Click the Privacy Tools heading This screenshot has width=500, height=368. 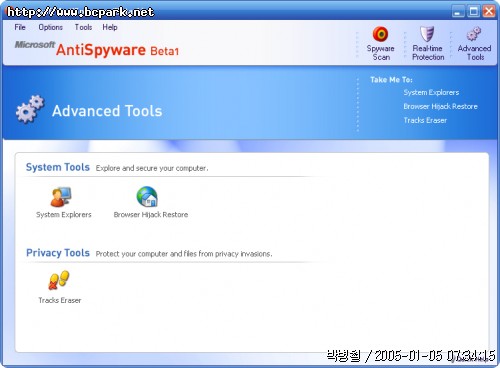click(58, 253)
